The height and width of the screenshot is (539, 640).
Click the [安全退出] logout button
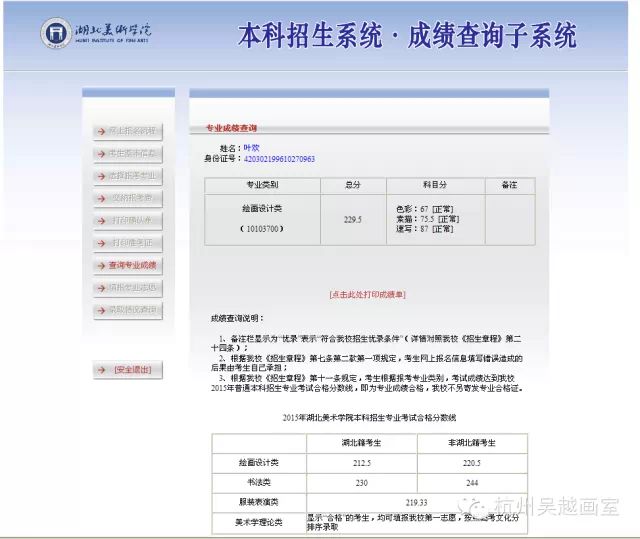tap(128, 370)
